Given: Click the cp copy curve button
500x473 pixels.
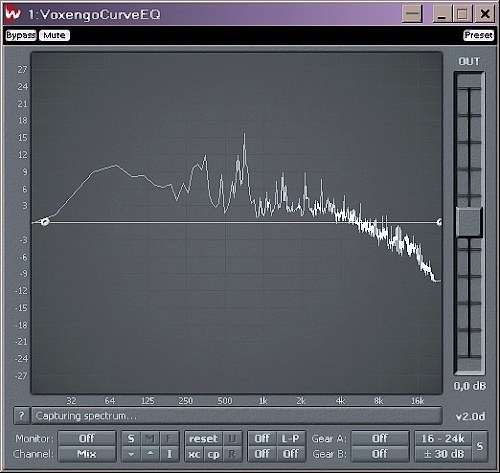Looking at the screenshot, I should 213,454.
